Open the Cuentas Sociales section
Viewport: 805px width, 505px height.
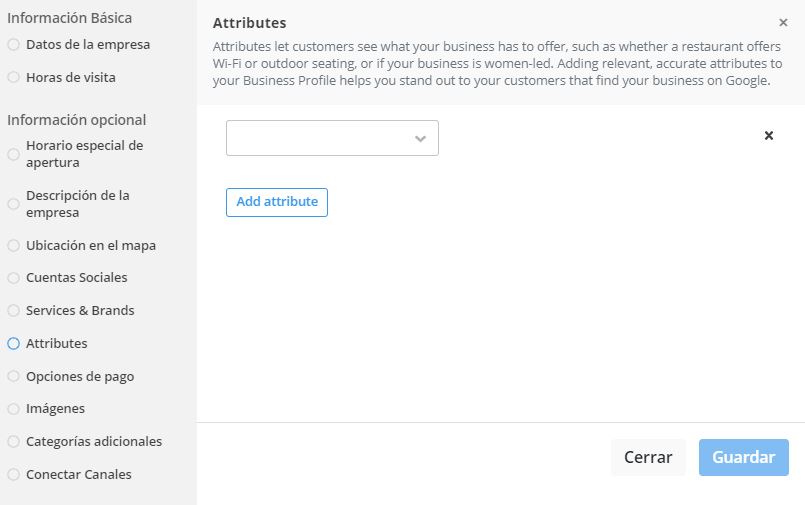[x=77, y=277]
